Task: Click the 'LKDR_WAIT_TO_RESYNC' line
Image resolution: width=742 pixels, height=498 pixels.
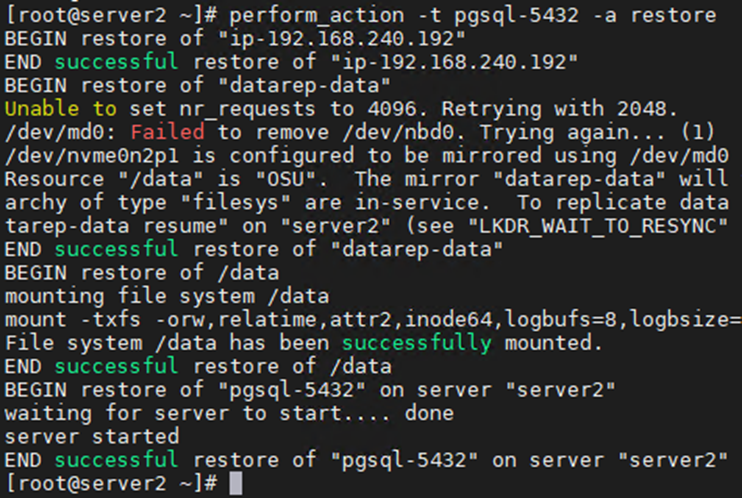Action: pyautogui.click(x=367, y=226)
